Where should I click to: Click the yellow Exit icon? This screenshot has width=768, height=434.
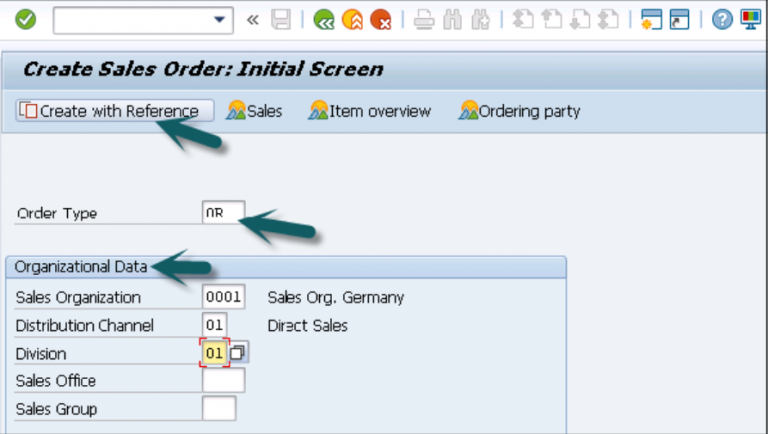(352, 19)
